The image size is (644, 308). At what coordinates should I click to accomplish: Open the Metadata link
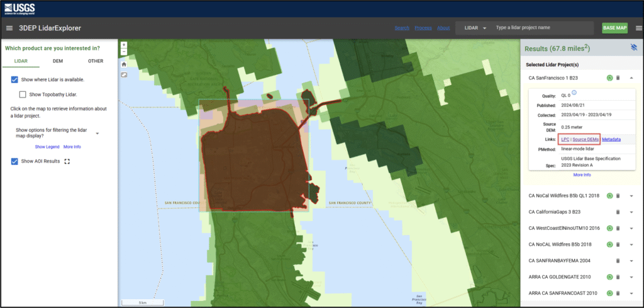click(611, 139)
